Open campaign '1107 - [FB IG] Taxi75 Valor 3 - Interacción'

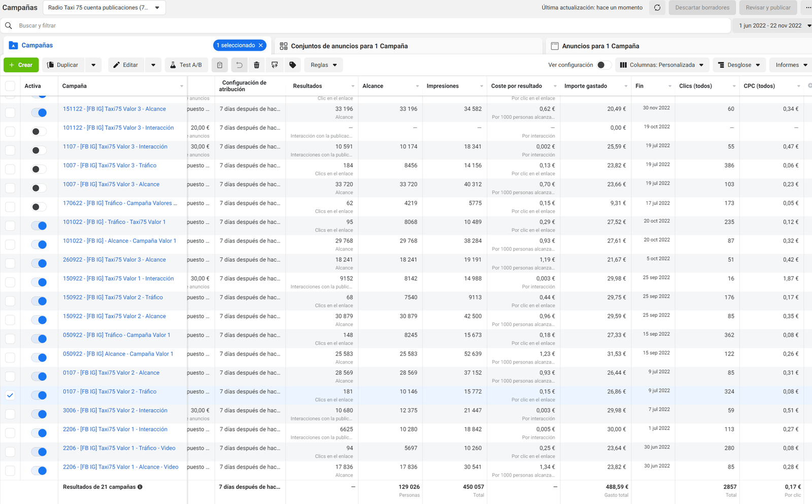coord(115,147)
